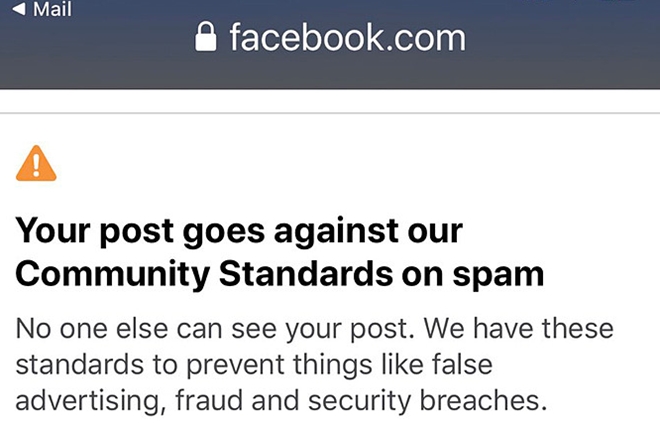Click the word 'fraud' in the description

click(x=209, y=400)
